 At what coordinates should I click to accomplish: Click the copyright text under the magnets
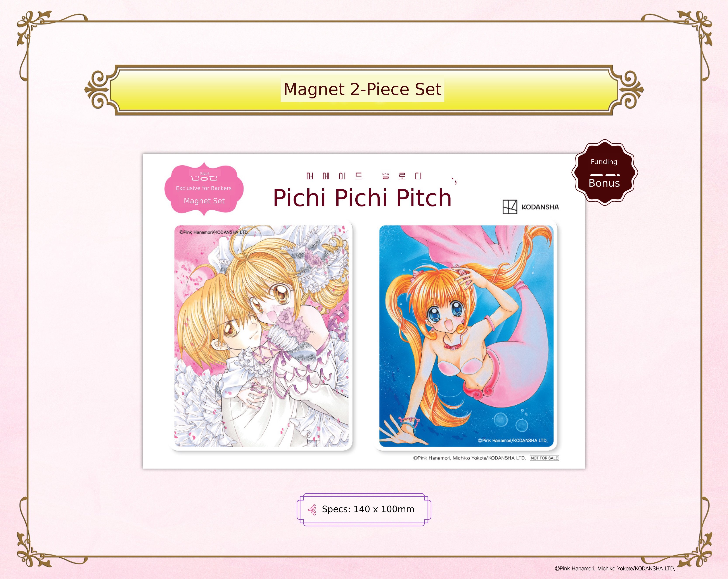pos(469,458)
